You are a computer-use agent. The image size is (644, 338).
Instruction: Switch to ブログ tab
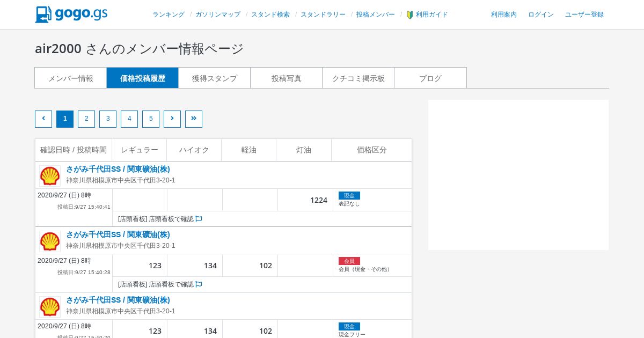coord(430,78)
